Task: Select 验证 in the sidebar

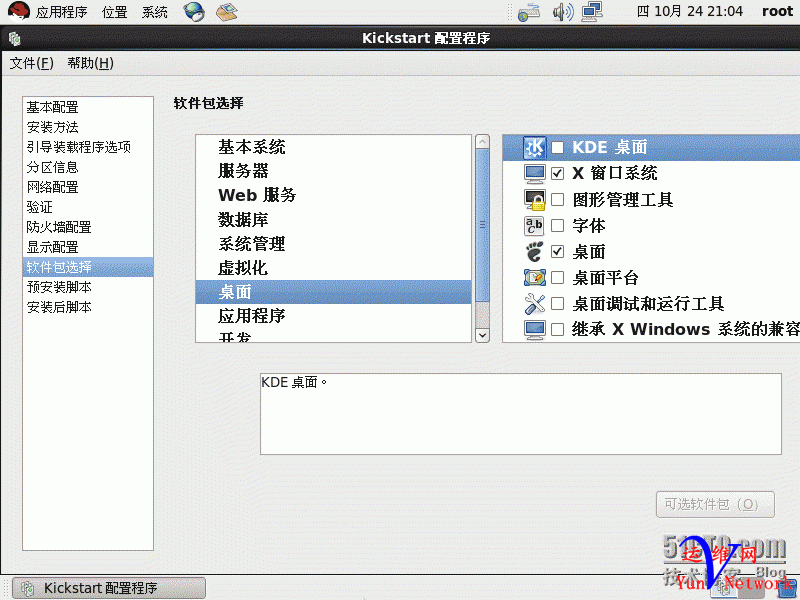Action: [x=87, y=207]
